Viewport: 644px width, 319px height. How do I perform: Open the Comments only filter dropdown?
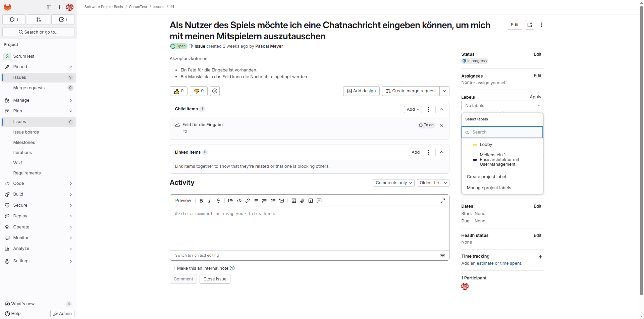393,183
